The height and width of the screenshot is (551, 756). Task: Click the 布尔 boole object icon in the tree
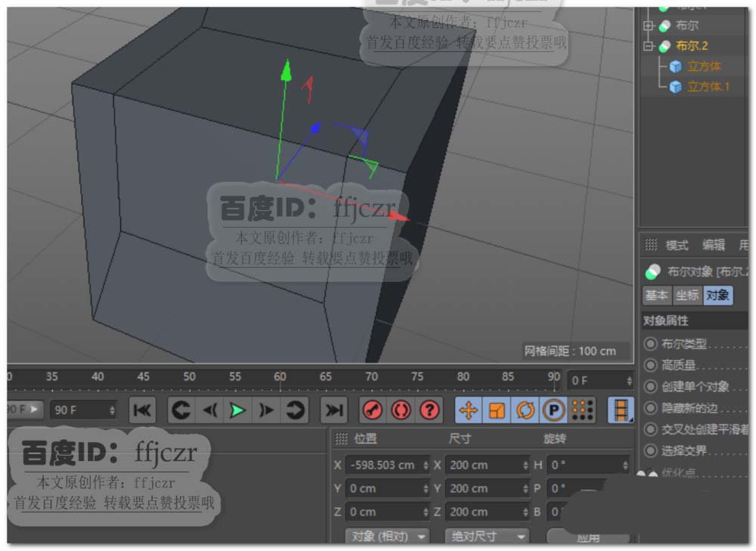665,26
